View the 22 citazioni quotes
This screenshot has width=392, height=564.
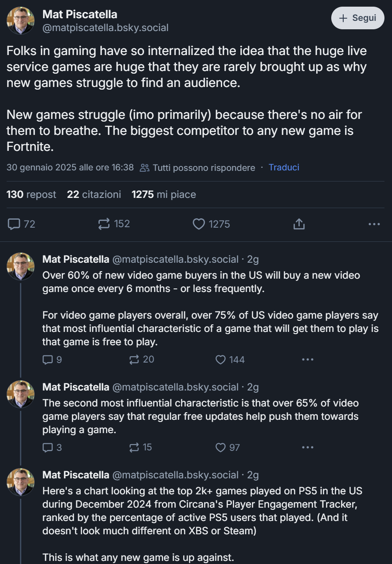click(94, 194)
